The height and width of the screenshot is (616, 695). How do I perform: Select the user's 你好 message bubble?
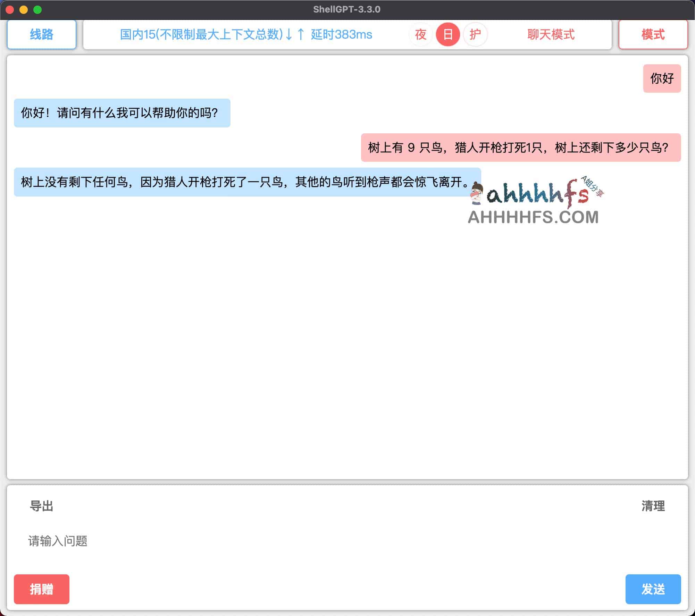click(662, 78)
